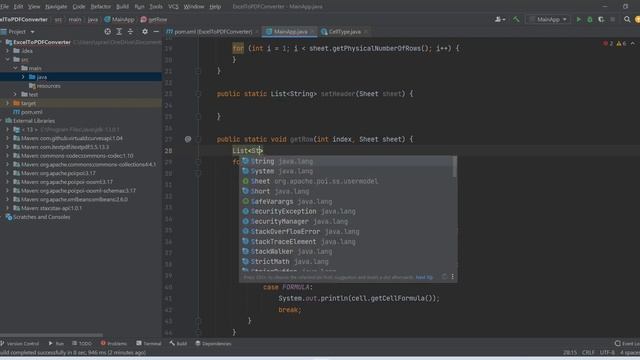Click the CRLF line separator status

pos(588,352)
